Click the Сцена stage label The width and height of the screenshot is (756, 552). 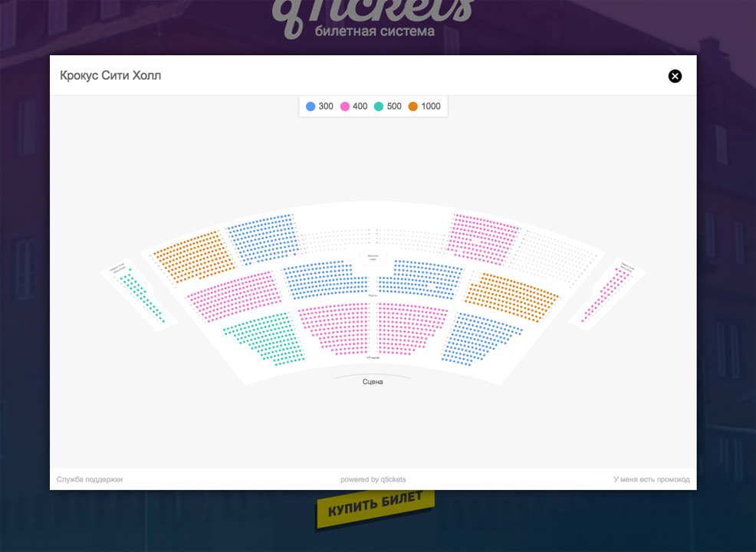pyautogui.click(x=373, y=382)
